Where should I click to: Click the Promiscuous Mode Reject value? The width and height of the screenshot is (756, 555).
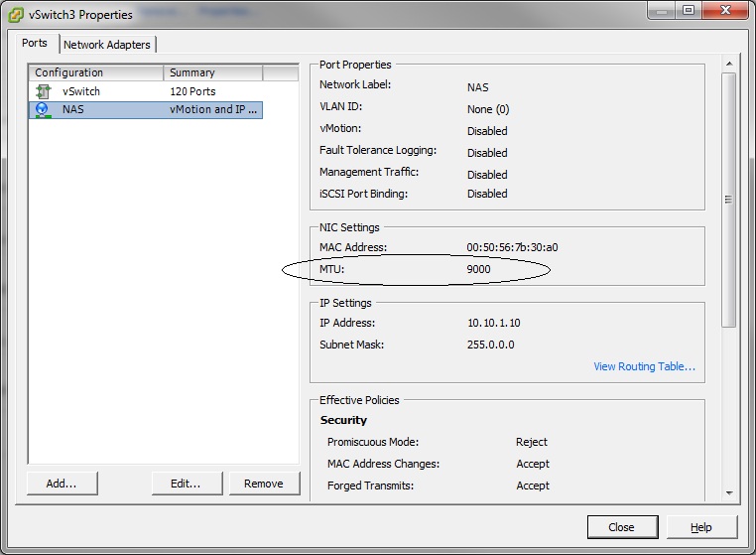[x=532, y=442]
